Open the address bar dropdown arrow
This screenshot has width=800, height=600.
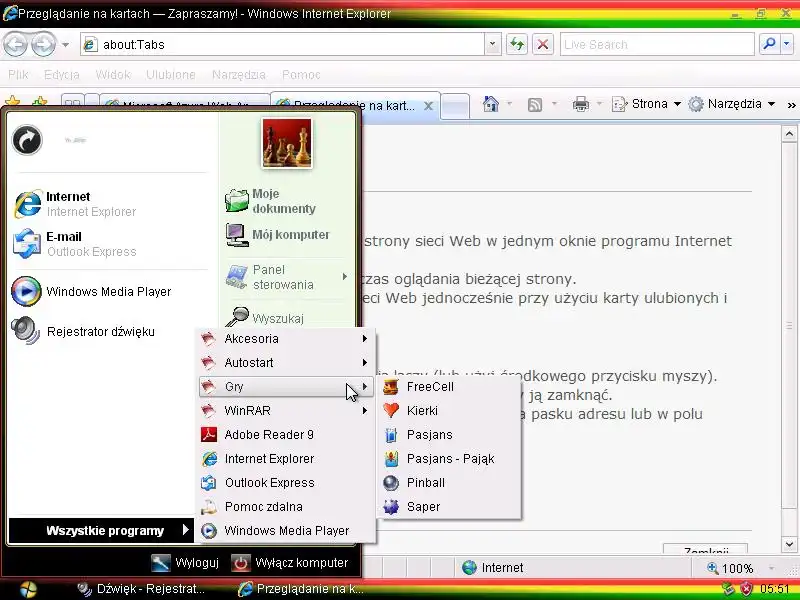coord(492,44)
